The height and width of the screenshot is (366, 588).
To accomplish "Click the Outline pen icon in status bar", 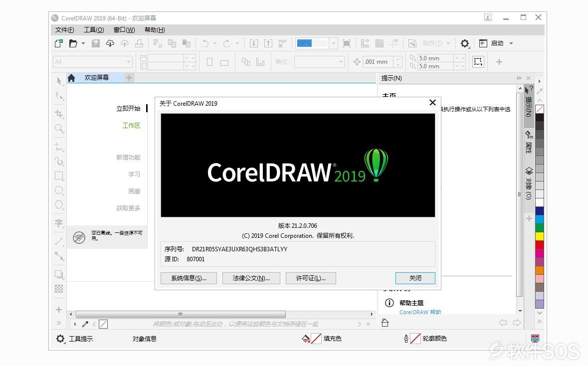I will pos(406,339).
